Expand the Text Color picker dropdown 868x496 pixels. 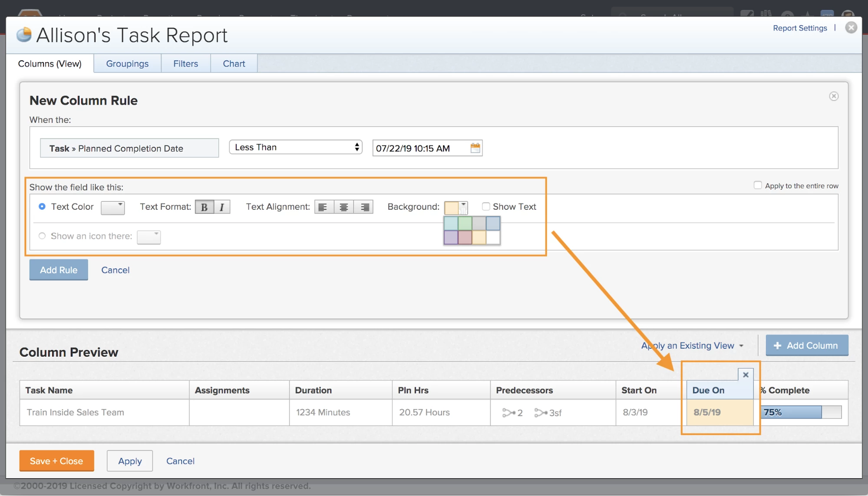coord(113,207)
